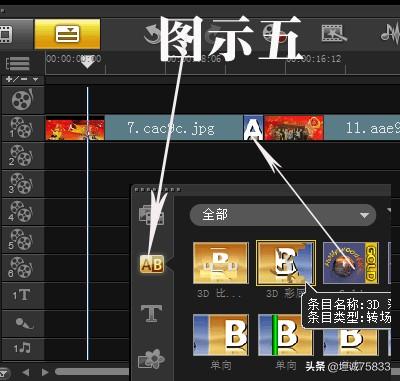The height and width of the screenshot is (381, 400).
Task: Switch to timeline view mode
Action: coord(67,34)
